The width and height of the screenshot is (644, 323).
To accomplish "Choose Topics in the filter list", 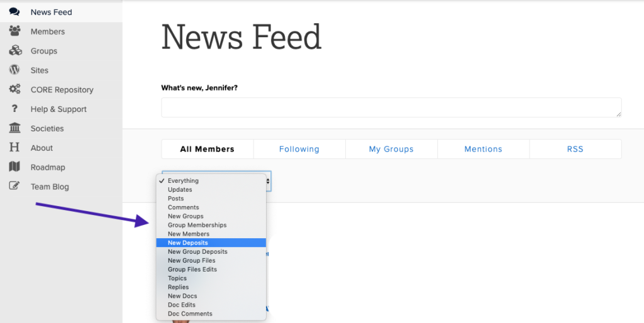I will point(211,278).
